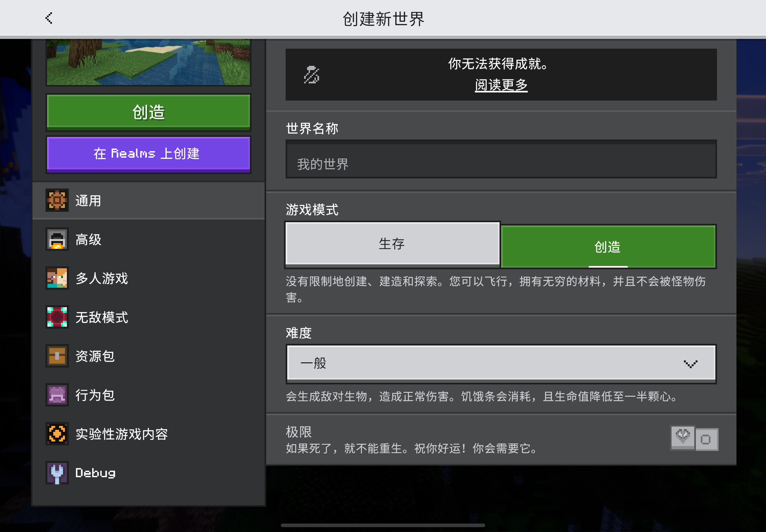Open the 无敌模式 section
This screenshot has height=532, width=766.
pyautogui.click(x=148, y=317)
